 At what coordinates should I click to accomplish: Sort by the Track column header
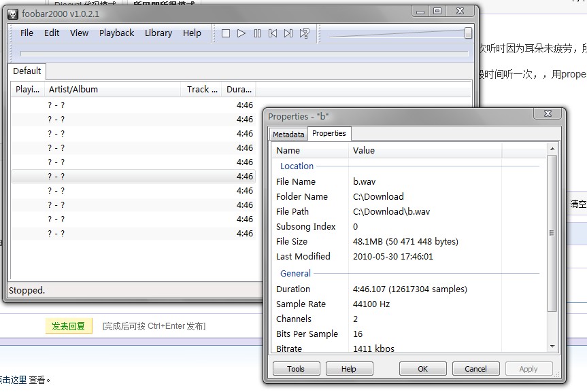click(202, 90)
